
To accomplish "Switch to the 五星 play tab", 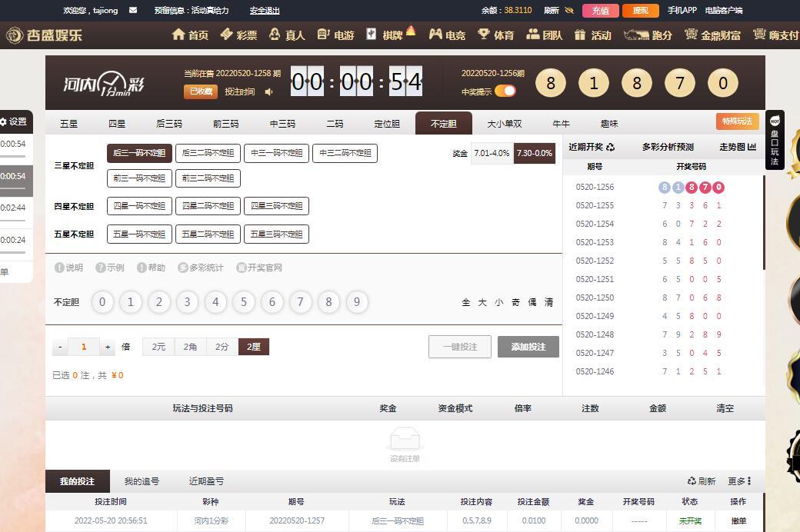I will coord(69,124).
